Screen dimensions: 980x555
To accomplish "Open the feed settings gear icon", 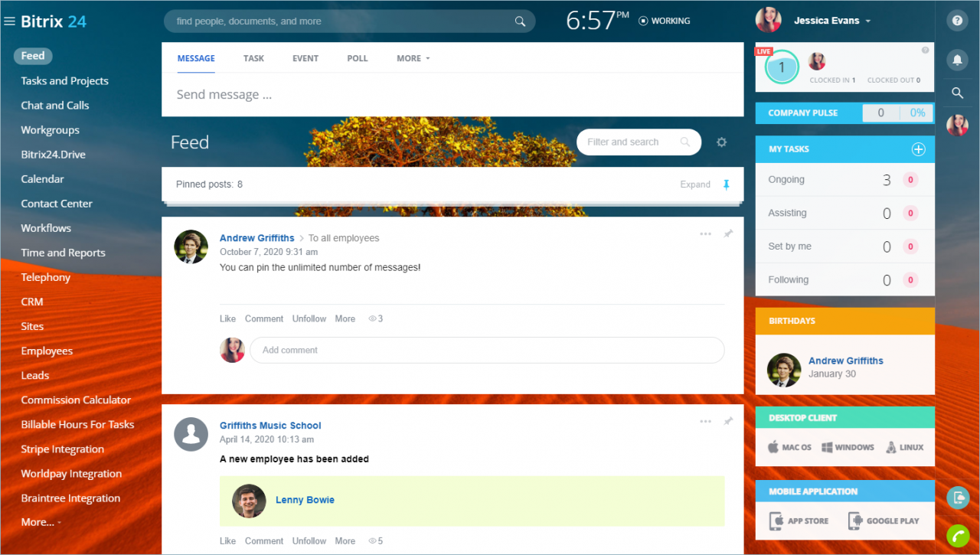I will (x=721, y=142).
